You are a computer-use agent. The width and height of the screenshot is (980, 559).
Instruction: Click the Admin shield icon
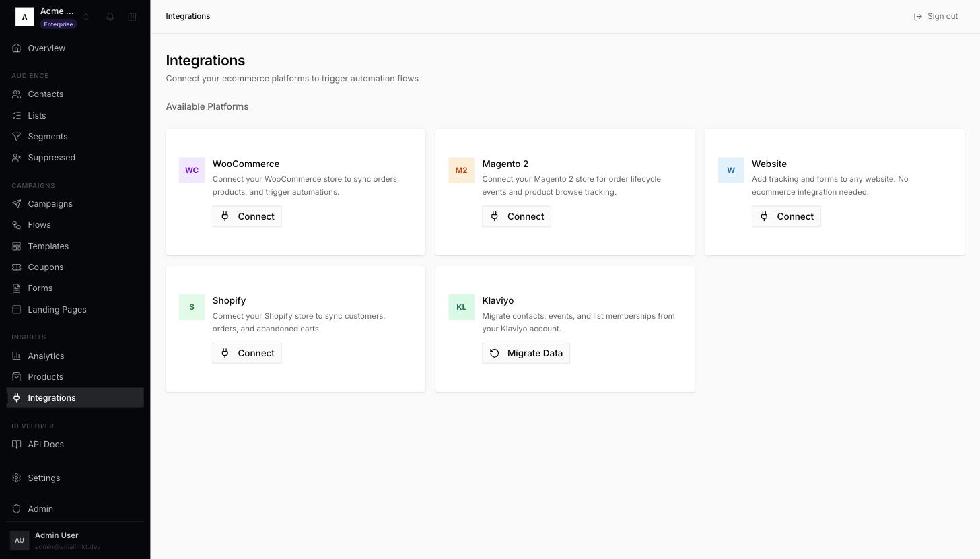pos(17,509)
